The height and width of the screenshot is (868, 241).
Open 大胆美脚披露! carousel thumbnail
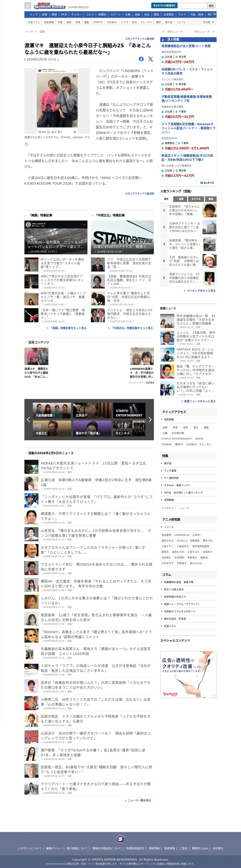click(52, 411)
